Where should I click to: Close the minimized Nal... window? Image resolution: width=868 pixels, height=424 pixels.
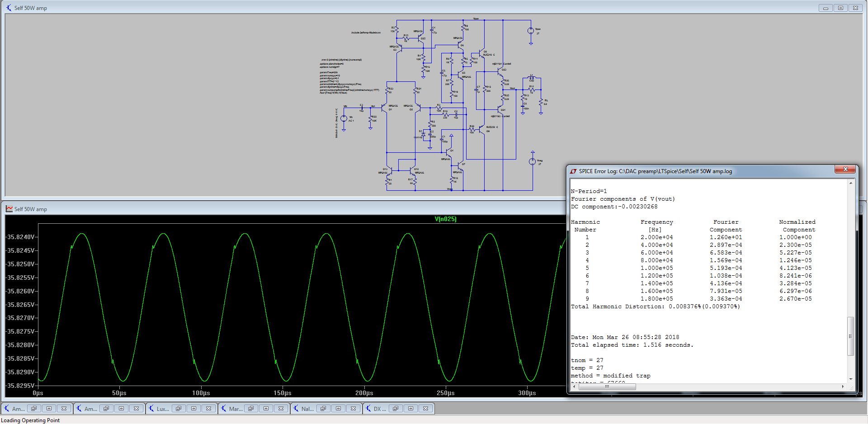point(354,409)
